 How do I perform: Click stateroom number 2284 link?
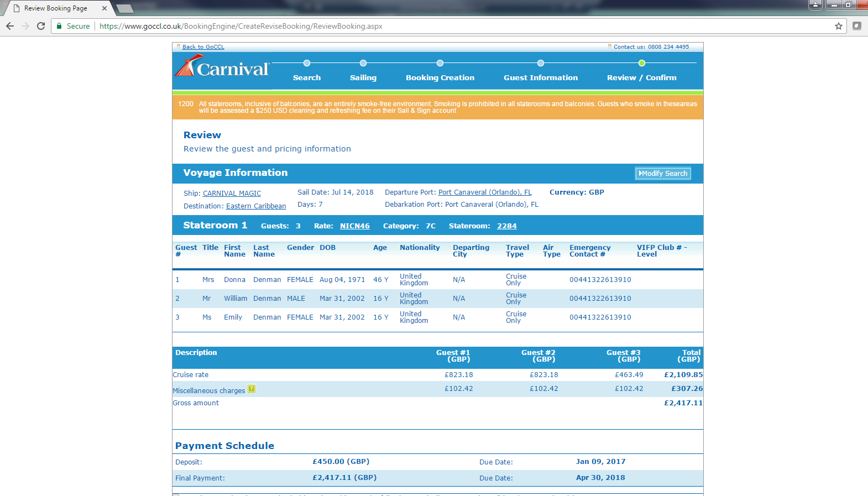click(507, 226)
